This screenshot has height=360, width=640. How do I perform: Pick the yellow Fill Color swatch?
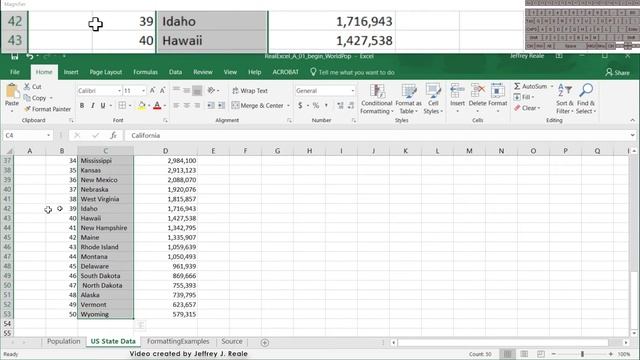click(x=141, y=106)
